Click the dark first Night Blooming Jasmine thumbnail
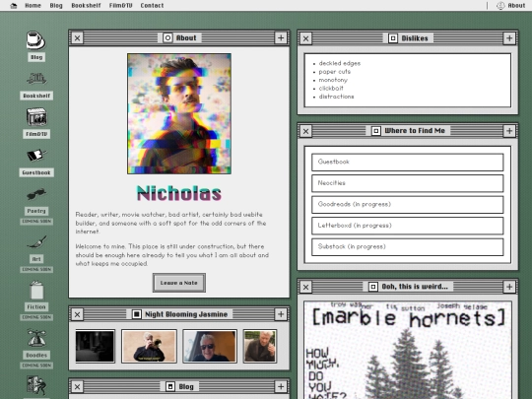 (x=96, y=346)
